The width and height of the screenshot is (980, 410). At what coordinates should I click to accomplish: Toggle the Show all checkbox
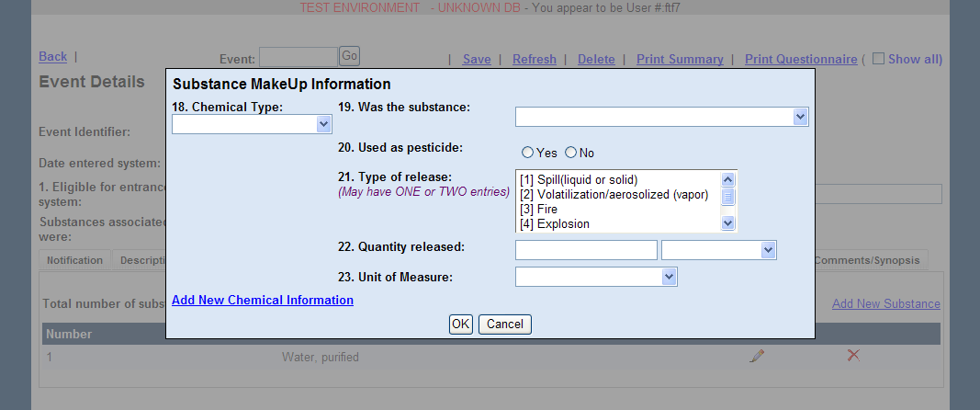[x=878, y=59]
